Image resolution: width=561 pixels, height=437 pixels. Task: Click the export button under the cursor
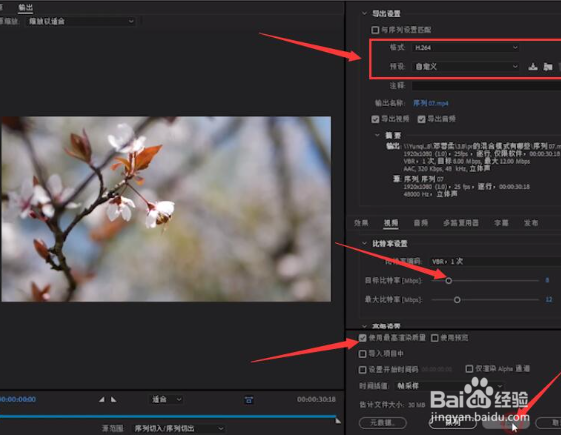(506, 423)
